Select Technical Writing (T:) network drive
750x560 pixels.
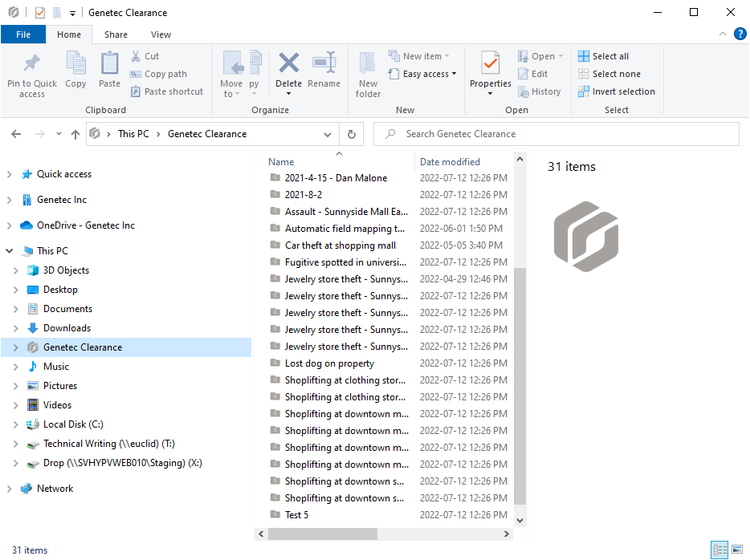[x=108, y=444]
